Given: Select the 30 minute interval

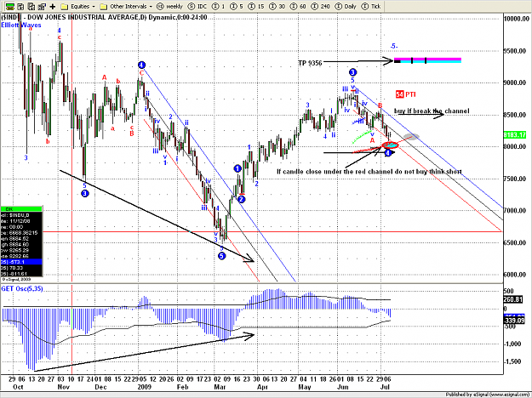Looking at the screenshot, I should tap(277, 7).
